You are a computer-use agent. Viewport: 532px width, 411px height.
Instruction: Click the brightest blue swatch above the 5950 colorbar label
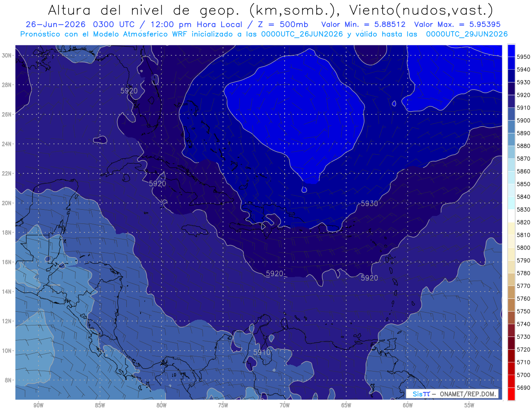[511, 50]
